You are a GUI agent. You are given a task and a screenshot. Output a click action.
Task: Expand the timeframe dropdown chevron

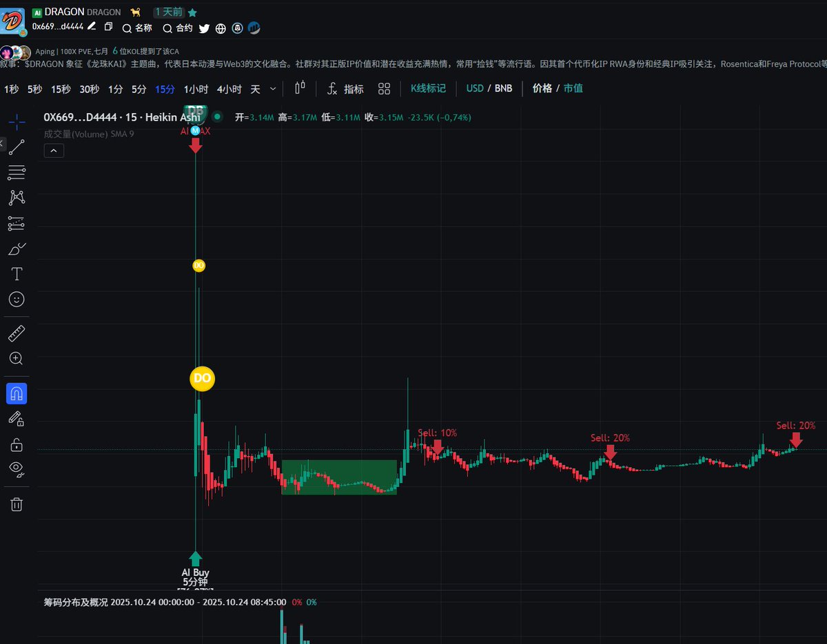[x=274, y=89]
